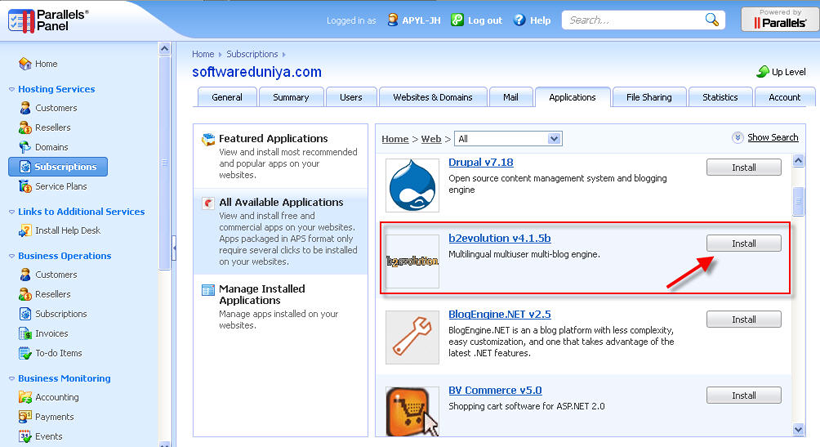Click the b2evolution logo thumbnail
The height and width of the screenshot is (447, 820).
point(413,261)
